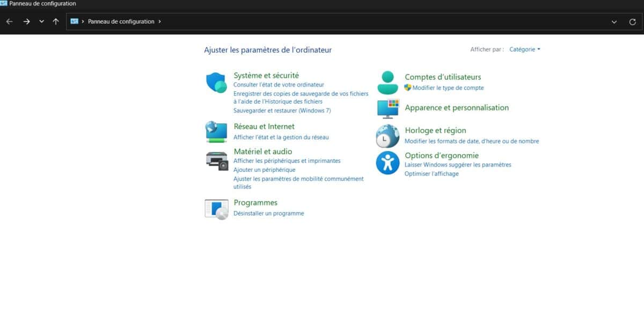Click the up arrow to parent folder
This screenshot has width=644, height=326.
click(x=56, y=21)
